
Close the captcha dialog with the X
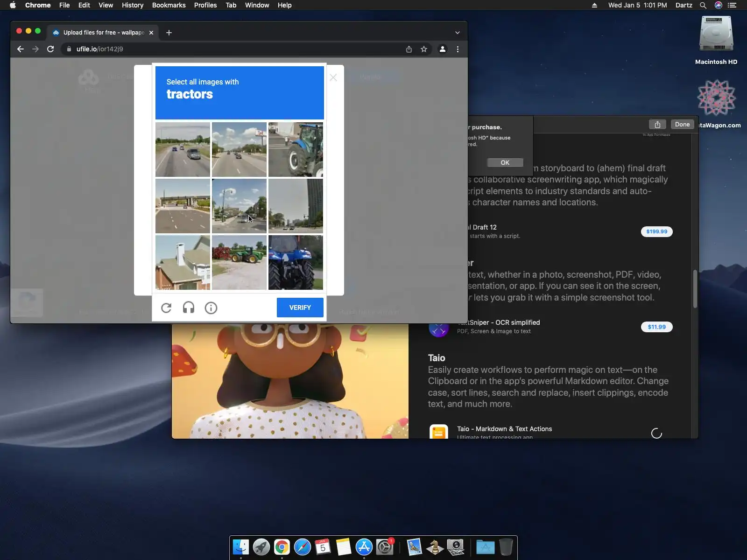[x=333, y=77]
